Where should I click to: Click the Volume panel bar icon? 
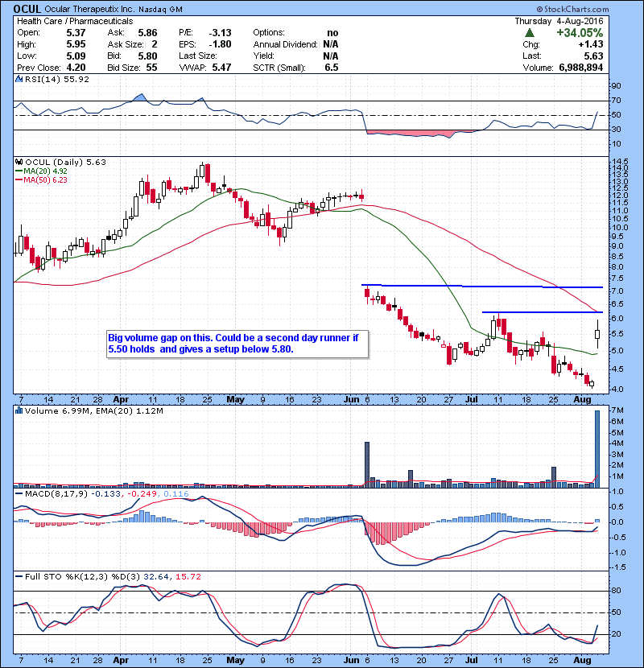click(19, 410)
